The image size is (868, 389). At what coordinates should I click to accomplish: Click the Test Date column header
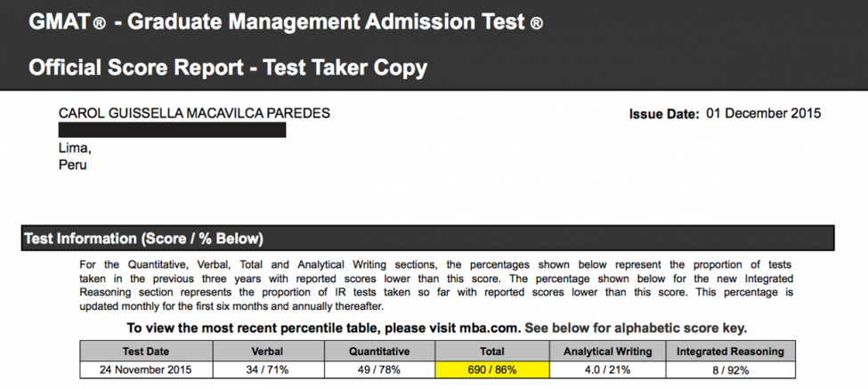click(x=144, y=351)
